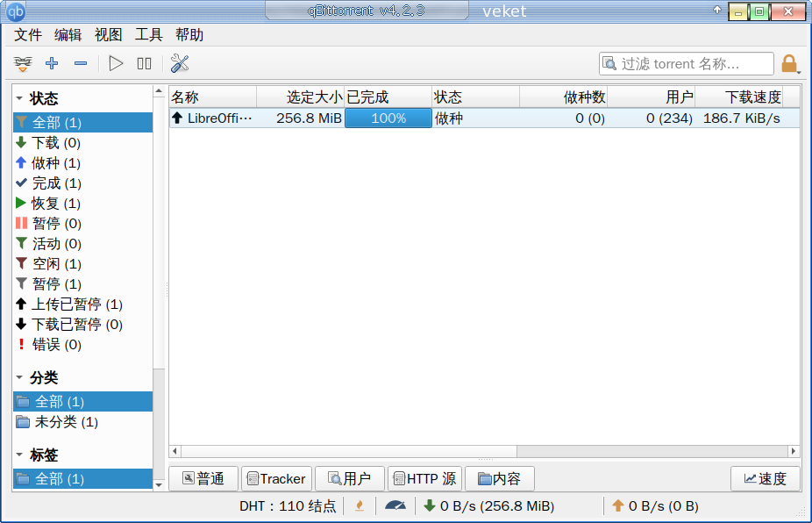The image size is (812, 523).
Task: Toggle alternative speed limits speedometer icon
Action: pos(395,505)
